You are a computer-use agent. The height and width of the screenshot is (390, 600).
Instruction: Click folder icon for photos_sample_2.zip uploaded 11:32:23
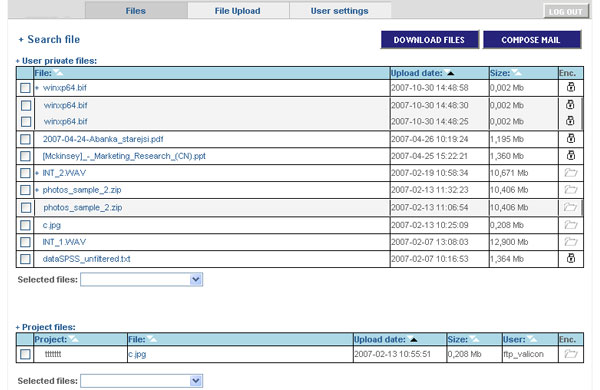click(571, 189)
